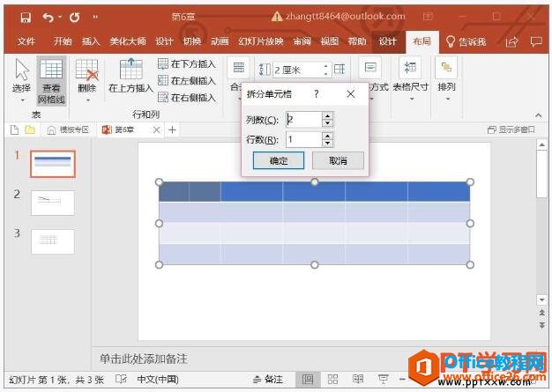
Task: Click 在下方插入 insert row below
Action: 187,64
